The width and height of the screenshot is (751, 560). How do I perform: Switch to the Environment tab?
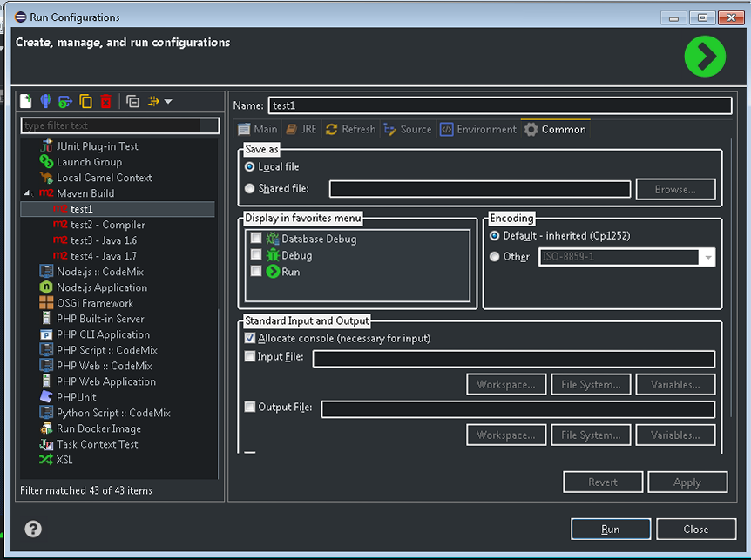477,129
